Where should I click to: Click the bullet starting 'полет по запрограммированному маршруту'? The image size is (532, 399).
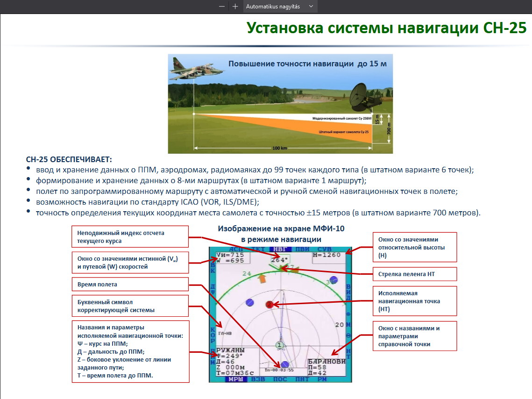[x=247, y=192]
